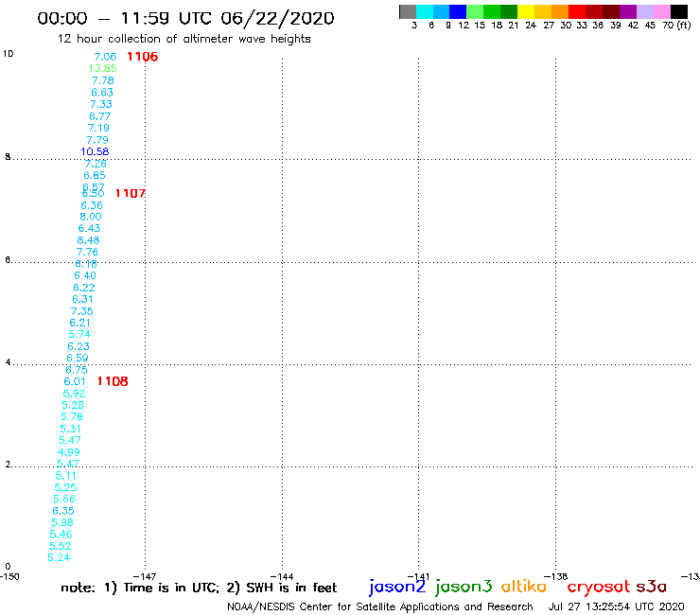Click the cryosat satellite legend label
Screen dimensions: 700x615
pos(599,587)
